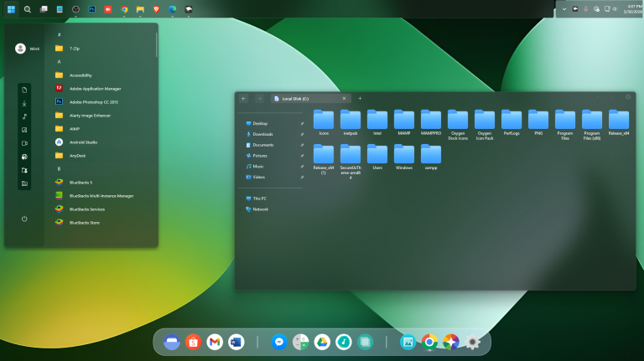Open Settings gear in dock

click(x=472, y=342)
